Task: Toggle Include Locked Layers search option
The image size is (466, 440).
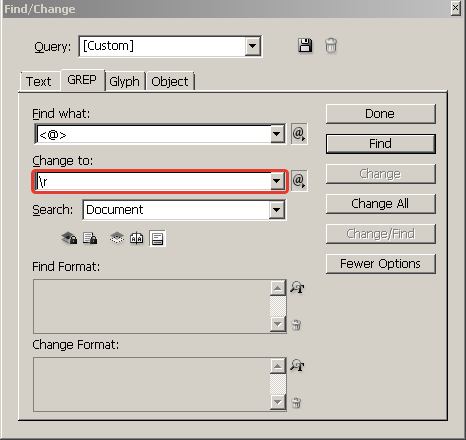Action: point(69,238)
